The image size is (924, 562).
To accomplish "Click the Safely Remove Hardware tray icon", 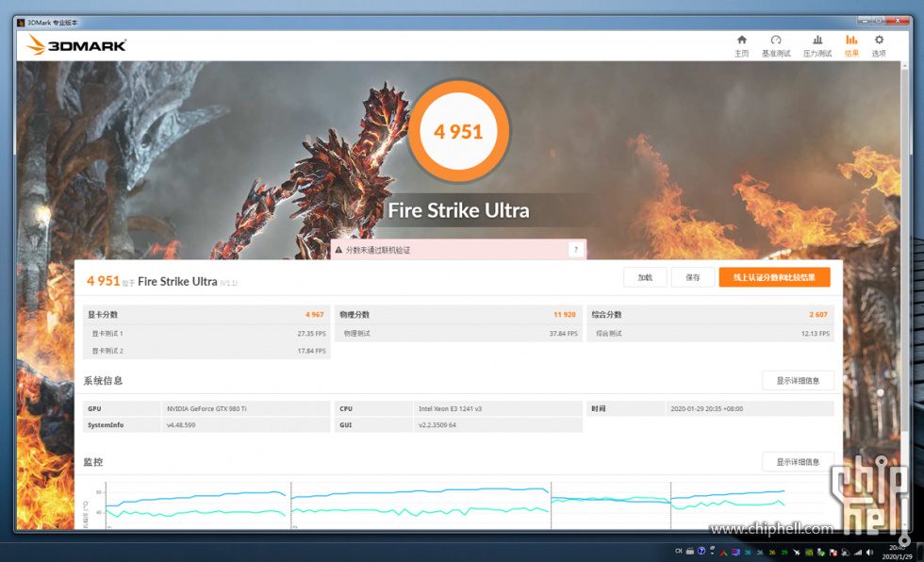I will pos(821,552).
